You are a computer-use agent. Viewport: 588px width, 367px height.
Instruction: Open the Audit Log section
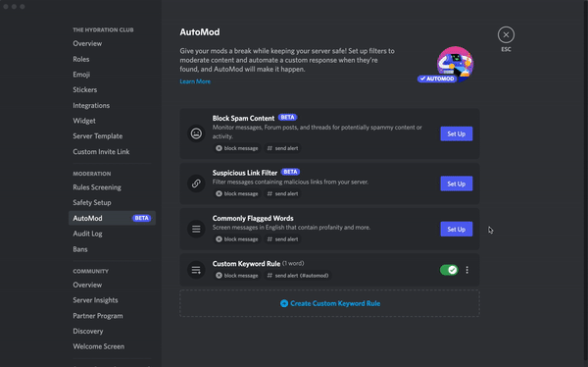click(x=87, y=234)
